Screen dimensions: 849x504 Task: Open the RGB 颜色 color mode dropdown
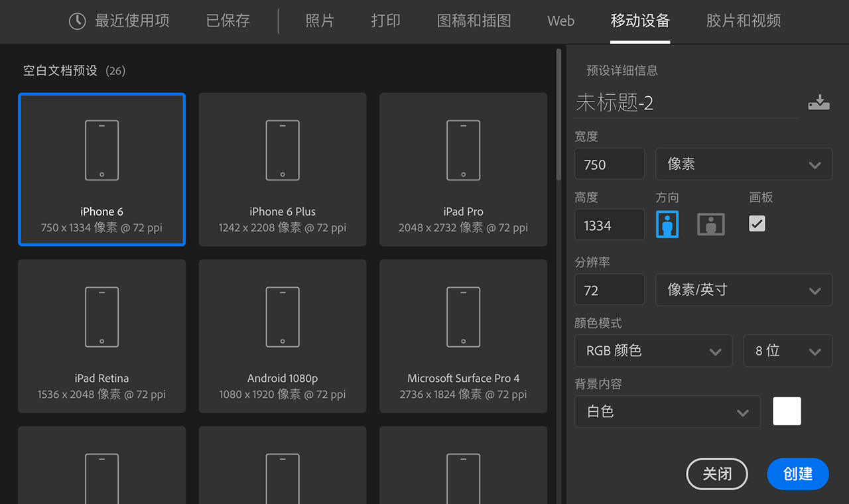click(653, 351)
